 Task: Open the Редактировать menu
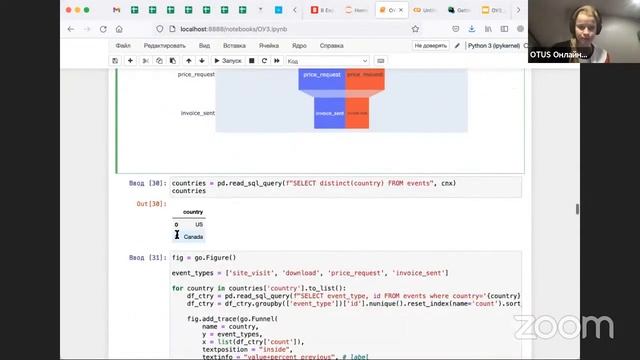tap(164, 46)
